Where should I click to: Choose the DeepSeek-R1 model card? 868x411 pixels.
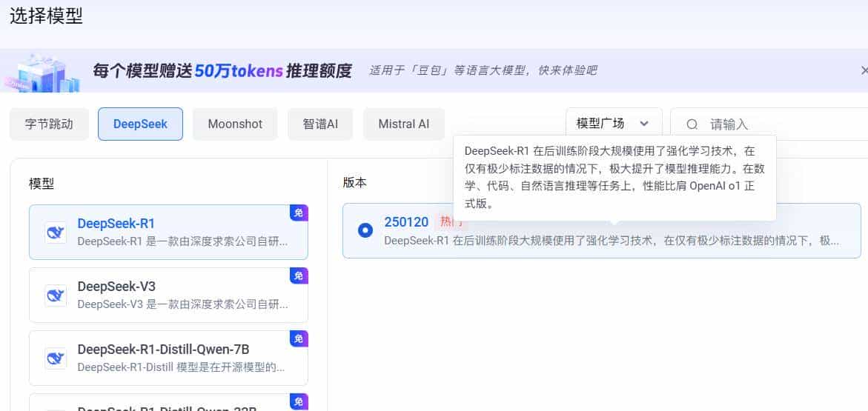tap(168, 233)
